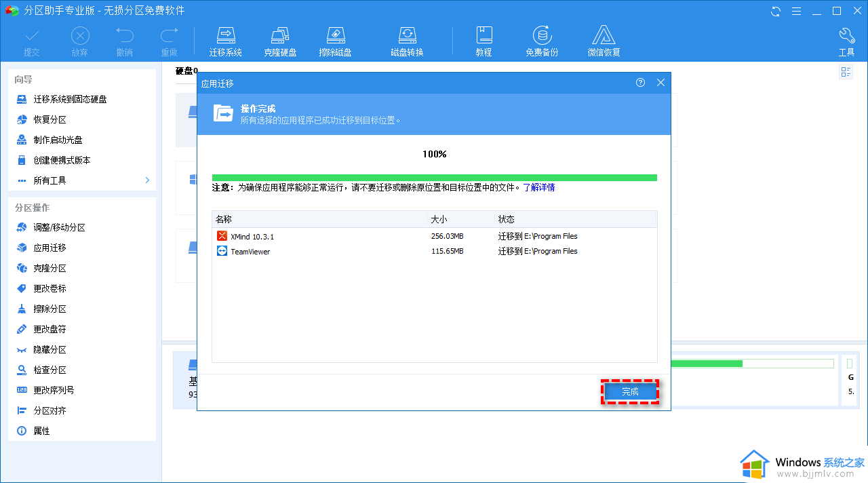Open the 免费备份 icon
The width and height of the screenshot is (868, 483).
point(542,41)
